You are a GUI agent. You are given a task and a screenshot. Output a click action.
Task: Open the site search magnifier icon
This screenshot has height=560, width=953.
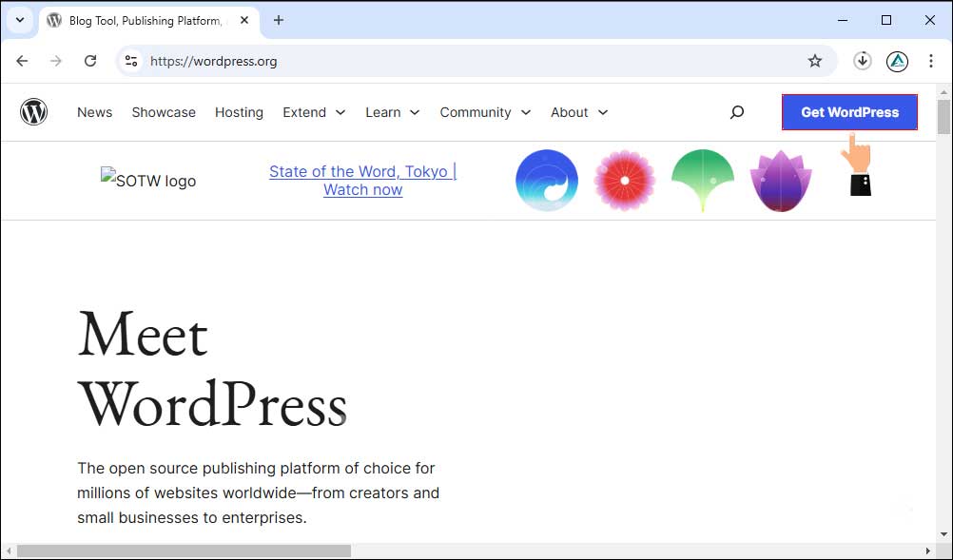[737, 112]
